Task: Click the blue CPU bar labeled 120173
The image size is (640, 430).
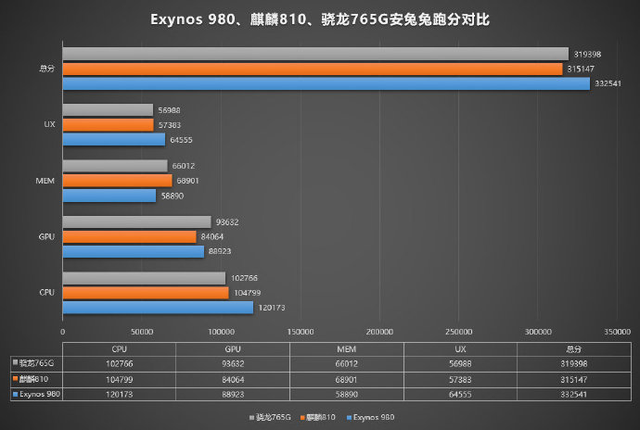Action: coord(158,307)
